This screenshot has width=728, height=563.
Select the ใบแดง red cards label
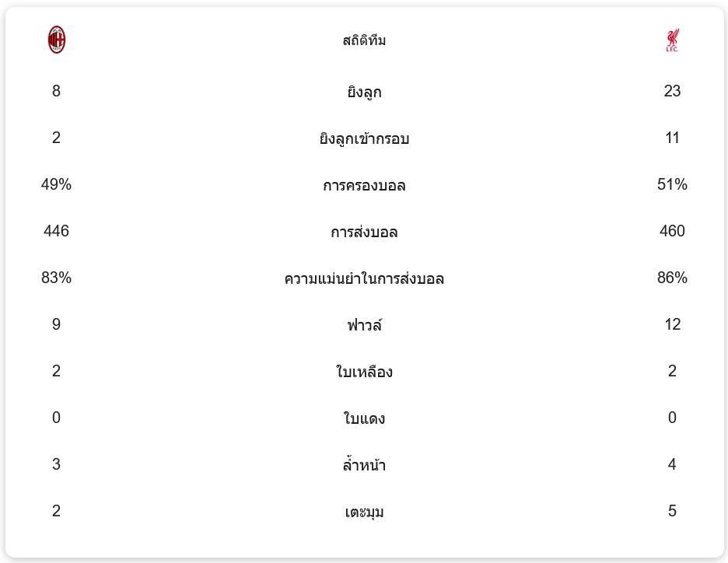[364, 419]
